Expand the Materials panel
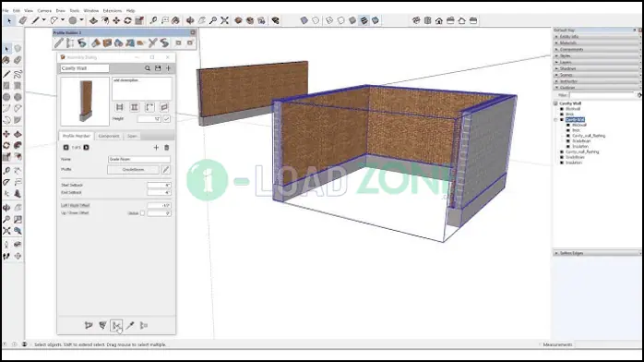Image resolution: width=644 pixels, height=362 pixels. tap(596, 42)
